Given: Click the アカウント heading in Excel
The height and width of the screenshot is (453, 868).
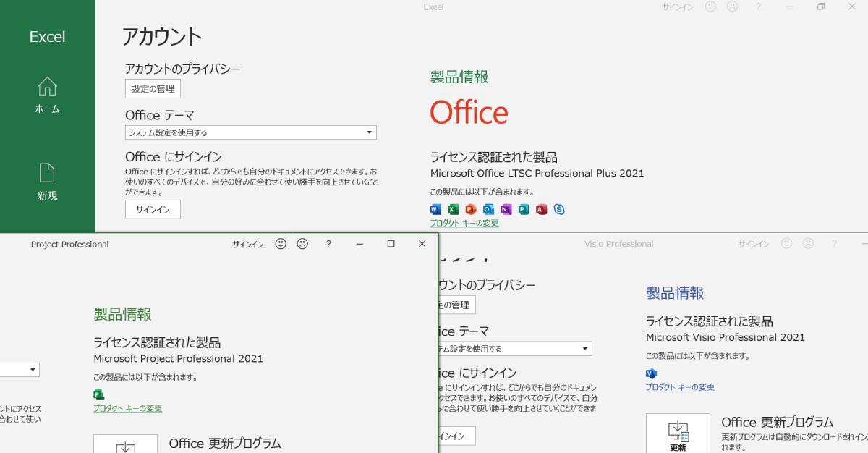Looking at the screenshot, I should pos(162,36).
